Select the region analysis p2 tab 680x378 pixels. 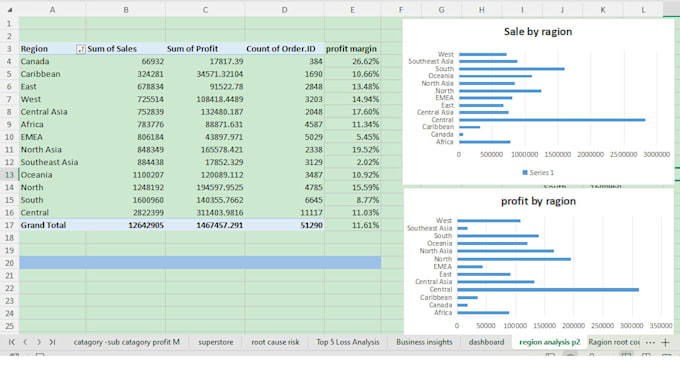point(549,342)
